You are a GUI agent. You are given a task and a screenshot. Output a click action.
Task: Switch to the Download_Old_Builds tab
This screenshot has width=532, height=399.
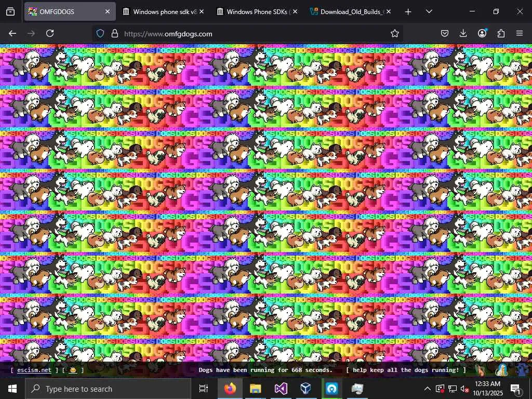(x=351, y=11)
